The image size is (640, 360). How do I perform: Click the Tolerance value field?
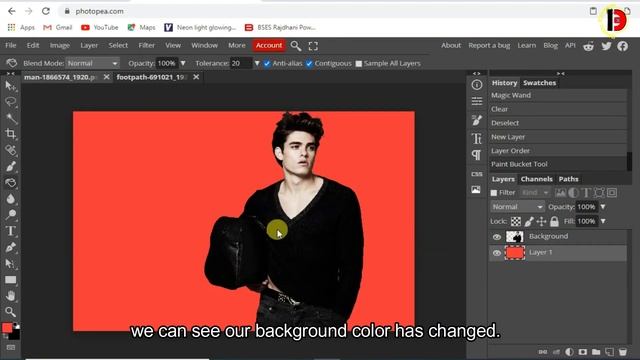(x=241, y=63)
